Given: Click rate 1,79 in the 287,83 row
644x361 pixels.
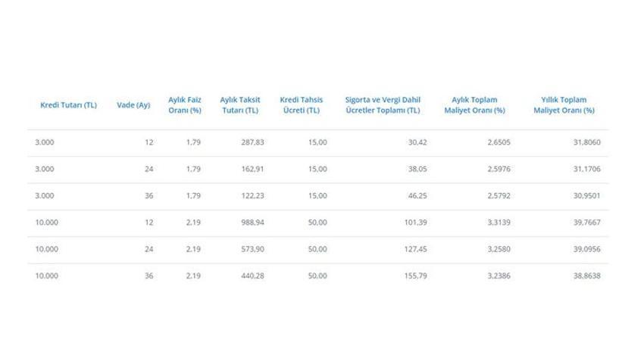Looking at the screenshot, I should click(x=193, y=142).
